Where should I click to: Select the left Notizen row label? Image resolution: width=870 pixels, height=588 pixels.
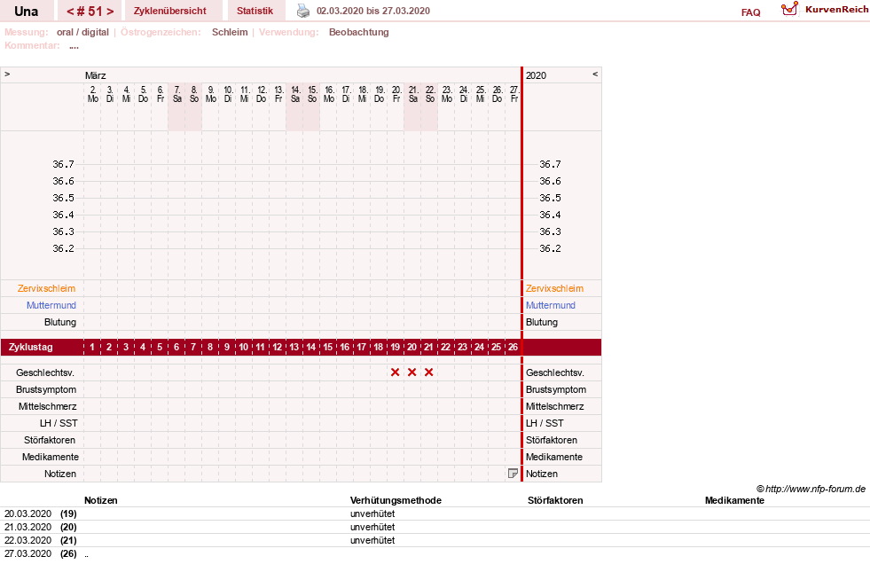coord(60,474)
